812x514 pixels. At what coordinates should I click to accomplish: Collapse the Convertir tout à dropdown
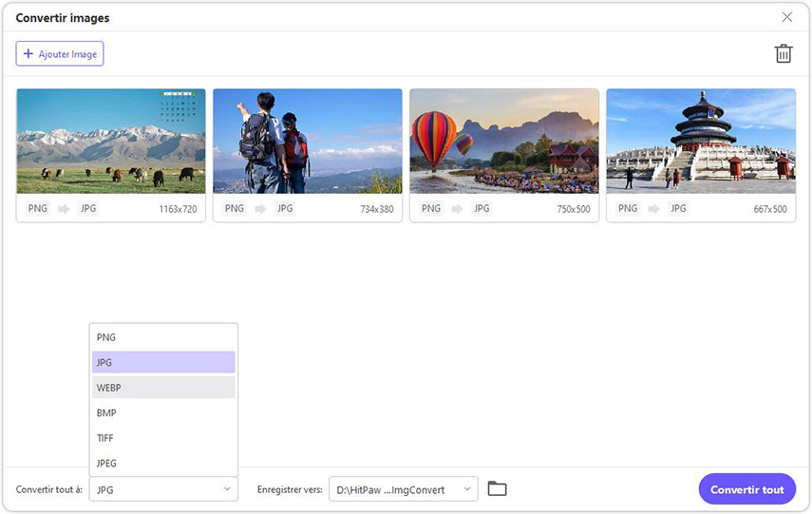163,489
